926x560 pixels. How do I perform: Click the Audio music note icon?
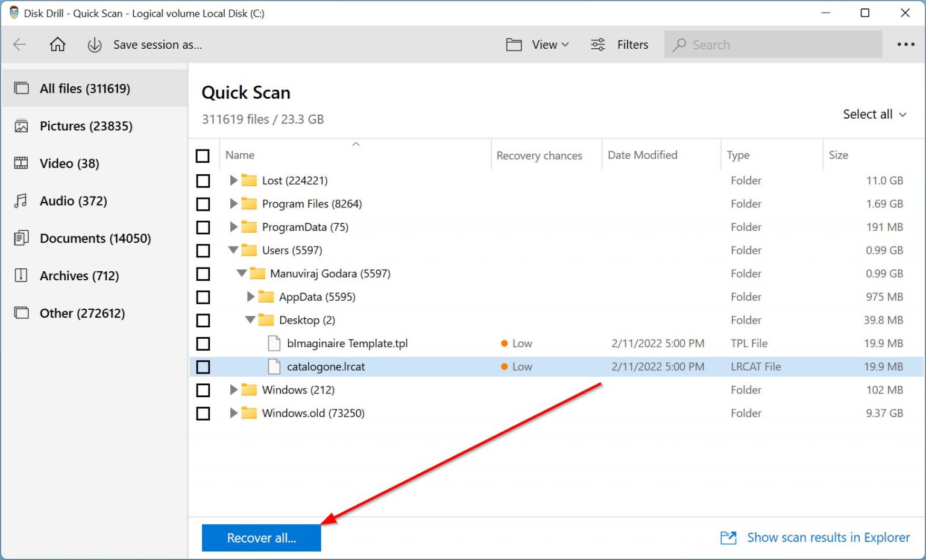point(21,201)
